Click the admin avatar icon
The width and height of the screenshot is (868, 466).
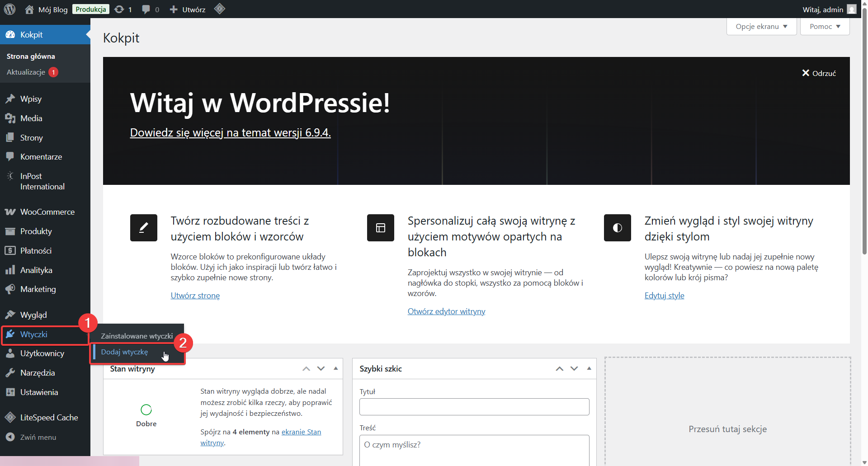(x=852, y=9)
